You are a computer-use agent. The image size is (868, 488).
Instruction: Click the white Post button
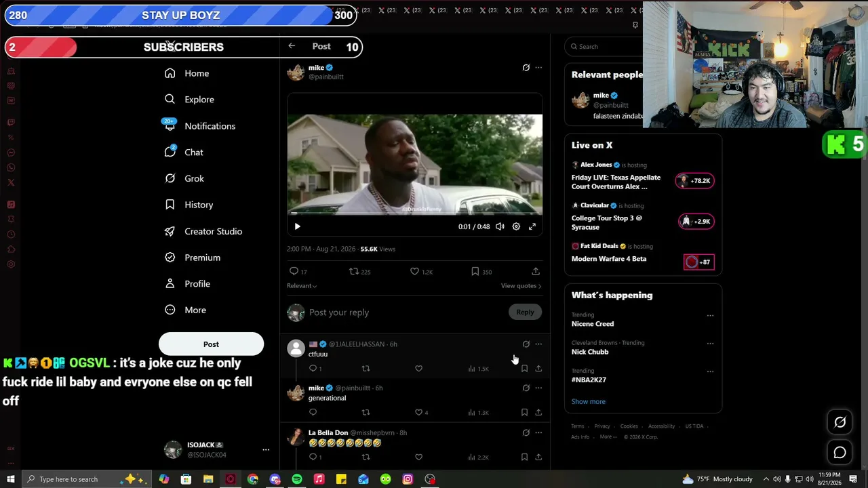coord(211,344)
